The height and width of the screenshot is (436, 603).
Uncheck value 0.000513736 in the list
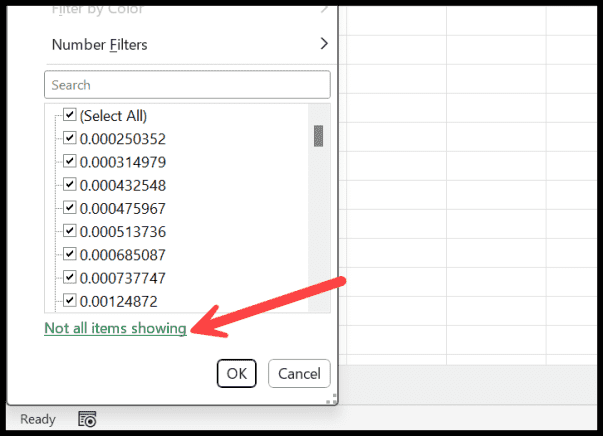[x=69, y=231]
